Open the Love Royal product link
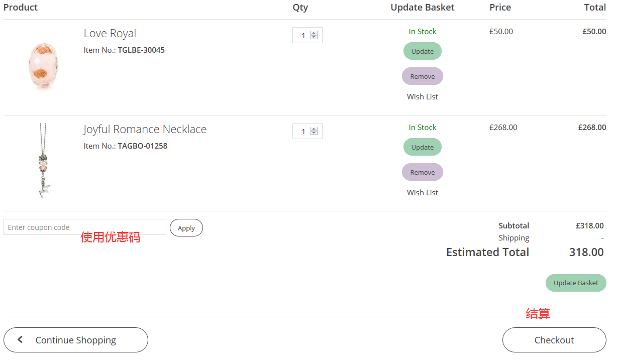 (110, 34)
